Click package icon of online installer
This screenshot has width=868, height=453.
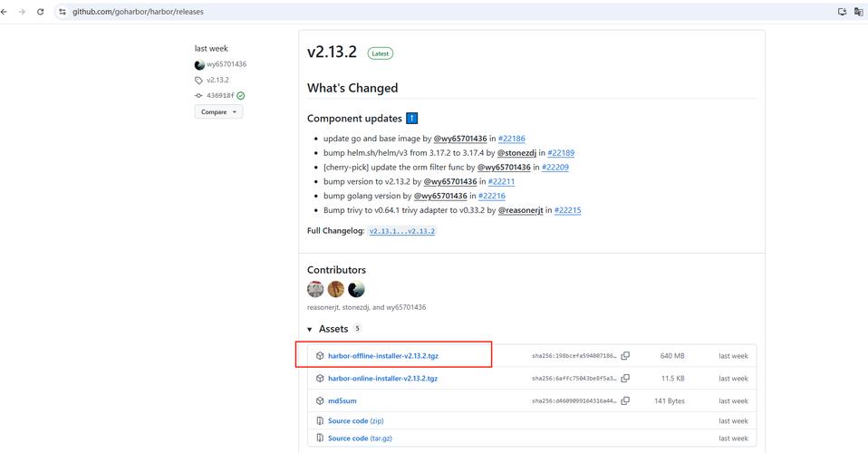point(320,379)
